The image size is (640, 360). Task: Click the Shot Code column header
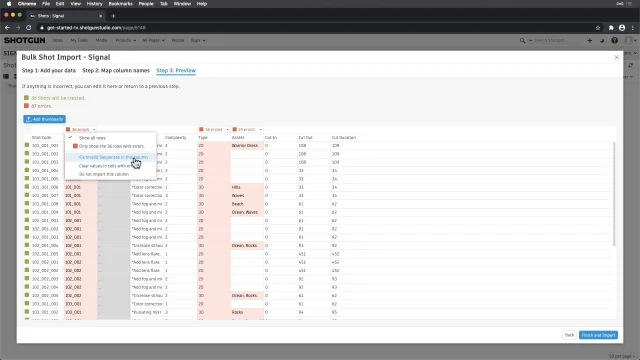pos(41,138)
